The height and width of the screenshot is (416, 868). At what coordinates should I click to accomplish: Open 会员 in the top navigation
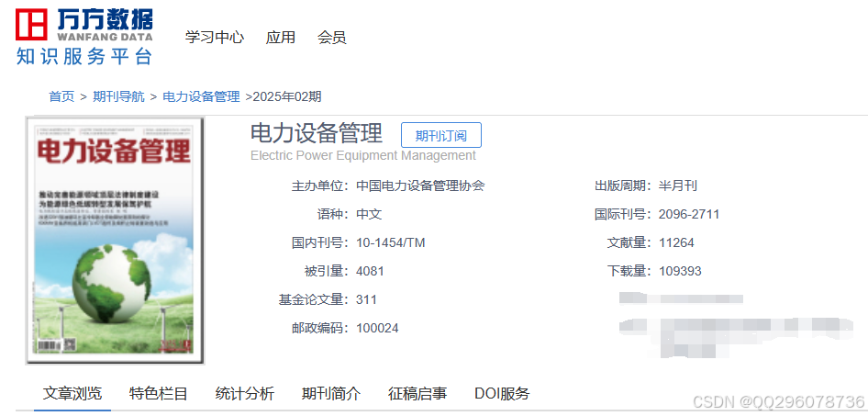tap(331, 38)
